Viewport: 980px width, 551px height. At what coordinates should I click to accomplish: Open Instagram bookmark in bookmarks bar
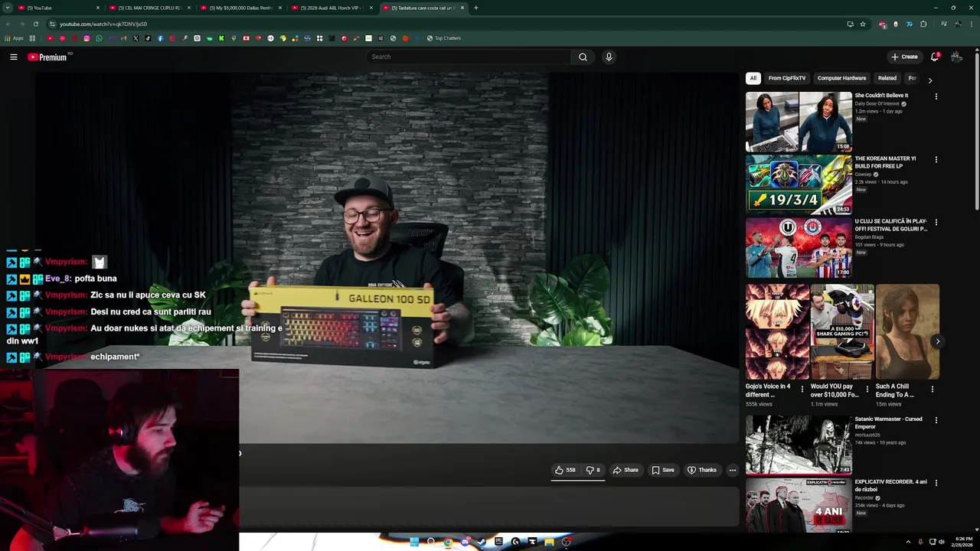point(87,38)
